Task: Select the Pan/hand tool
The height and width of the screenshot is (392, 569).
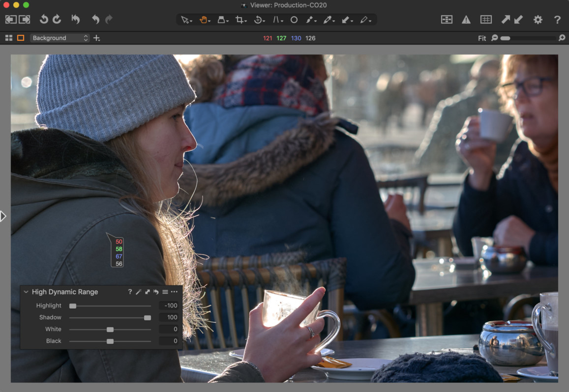Action: point(204,20)
